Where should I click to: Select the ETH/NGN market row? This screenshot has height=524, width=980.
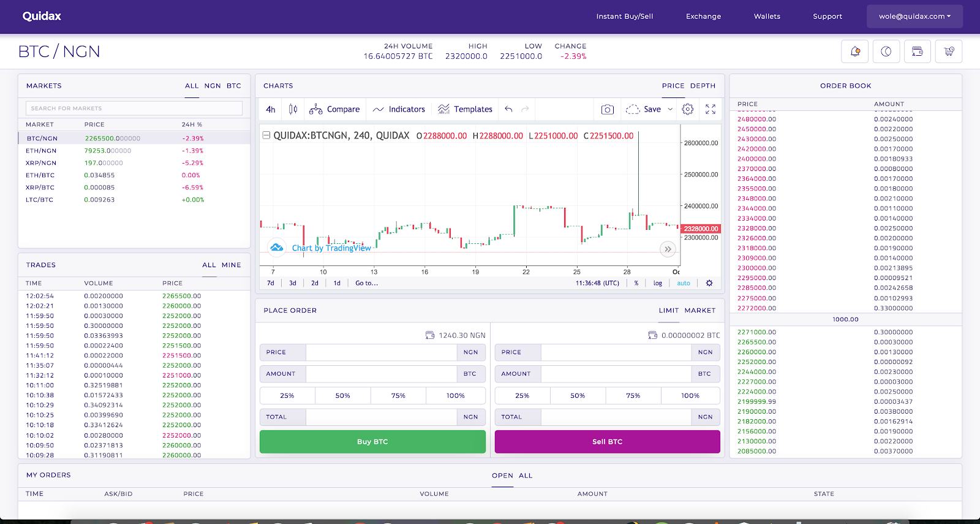pyautogui.click(x=134, y=151)
